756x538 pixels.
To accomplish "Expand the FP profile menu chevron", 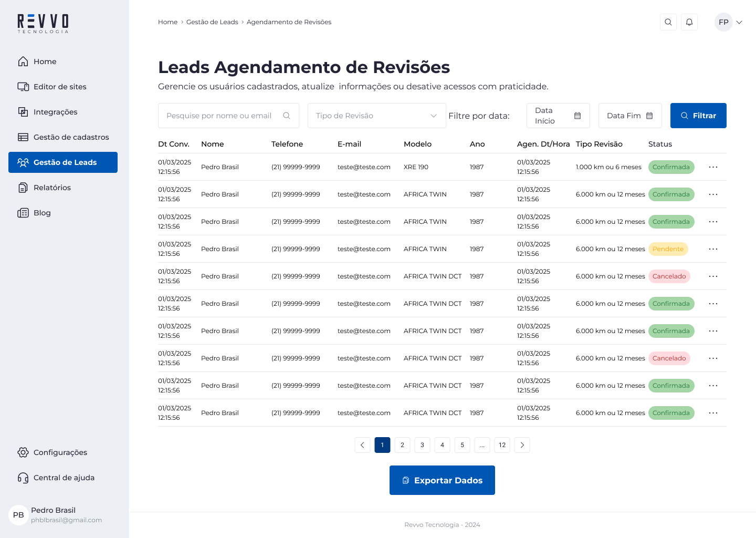I will [x=739, y=22].
